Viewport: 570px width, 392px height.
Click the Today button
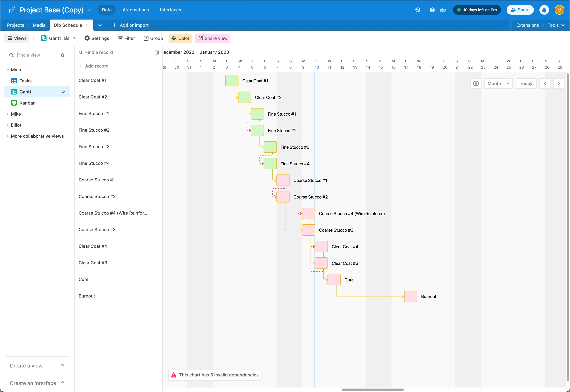(526, 83)
